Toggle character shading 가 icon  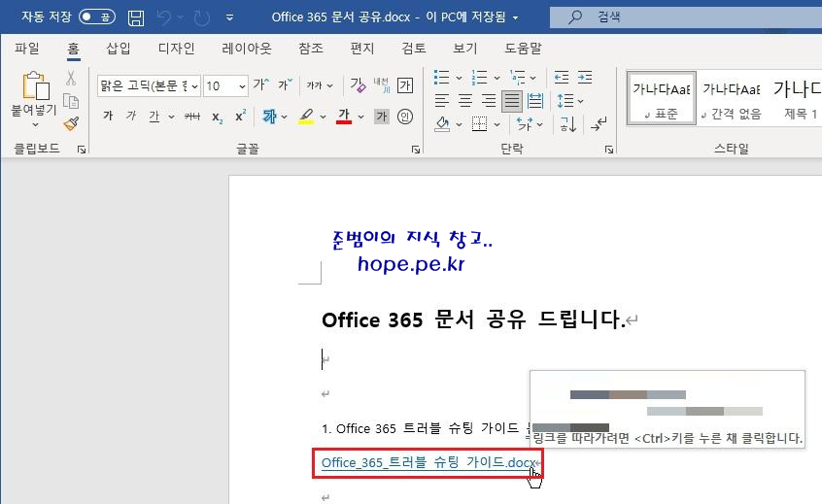[x=382, y=117]
